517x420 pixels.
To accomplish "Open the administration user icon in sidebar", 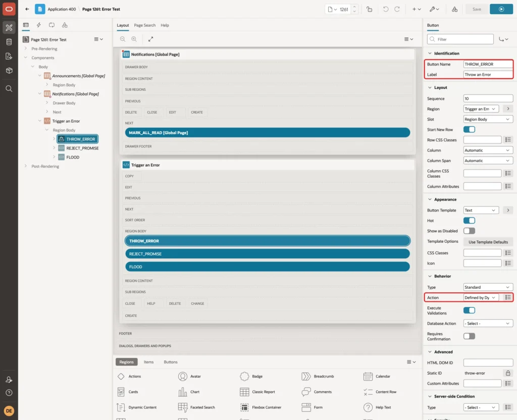I will pos(9,380).
